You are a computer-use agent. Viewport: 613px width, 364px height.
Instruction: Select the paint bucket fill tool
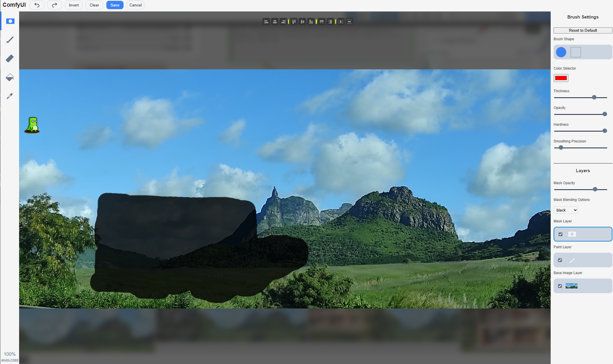click(x=10, y=77)
